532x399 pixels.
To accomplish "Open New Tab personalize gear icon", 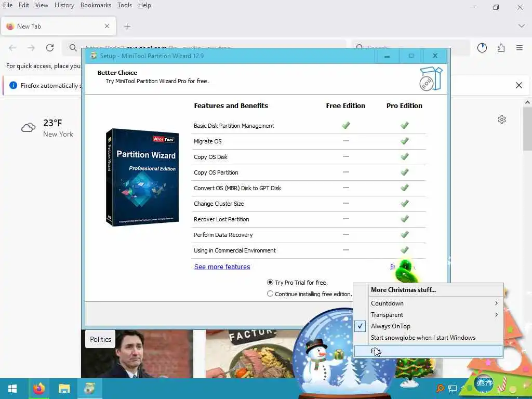I will (x=502, y=119).
